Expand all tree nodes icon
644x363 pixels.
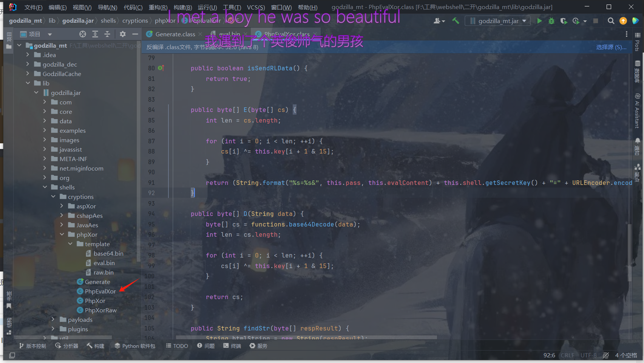tap(95, 34)
